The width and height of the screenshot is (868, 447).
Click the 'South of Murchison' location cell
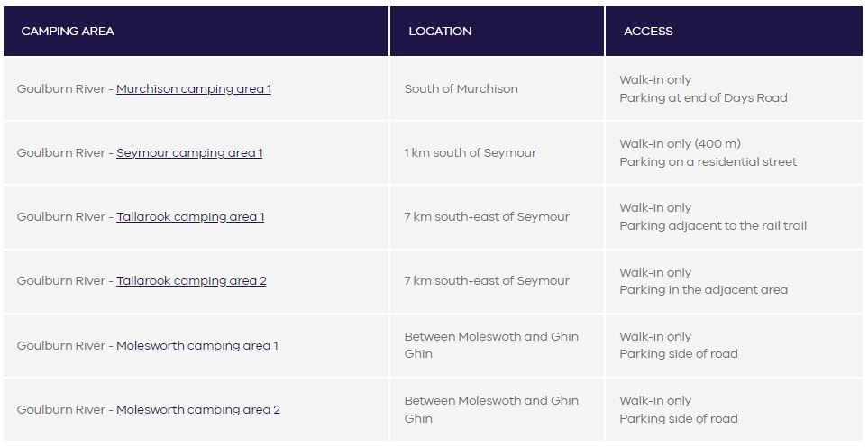click(461, 89)
